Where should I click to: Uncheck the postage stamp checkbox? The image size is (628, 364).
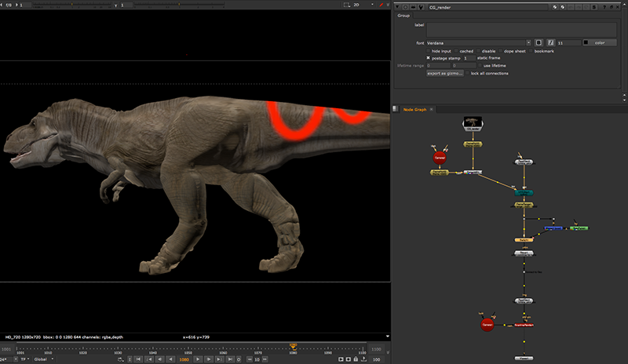[x=429, y=58]
